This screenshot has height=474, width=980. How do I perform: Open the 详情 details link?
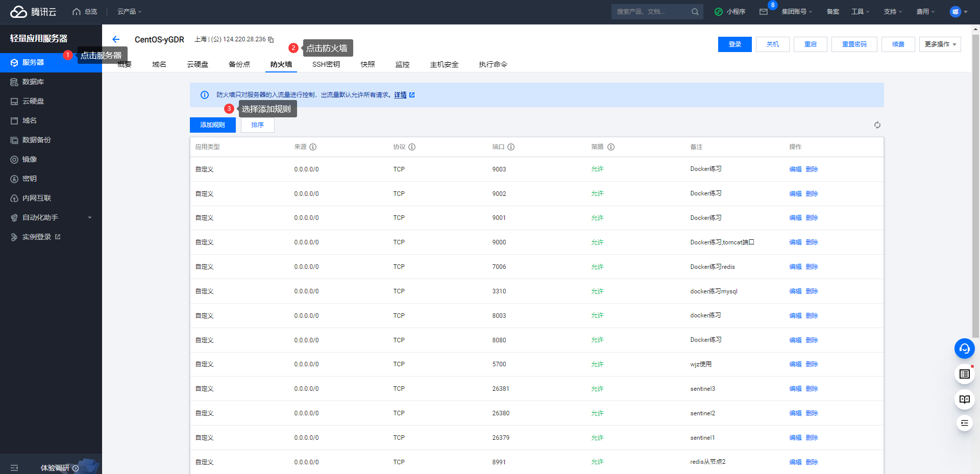(x=404, y=95)
